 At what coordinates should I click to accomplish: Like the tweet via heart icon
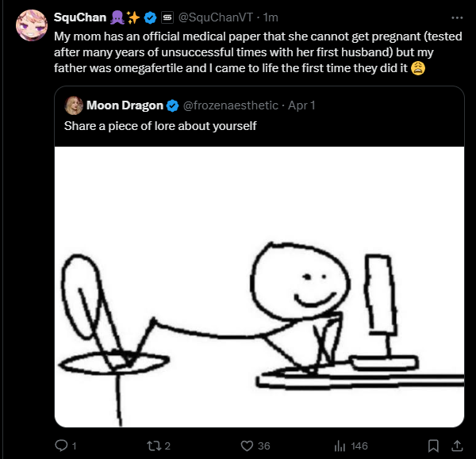click(x=247, y=446)
